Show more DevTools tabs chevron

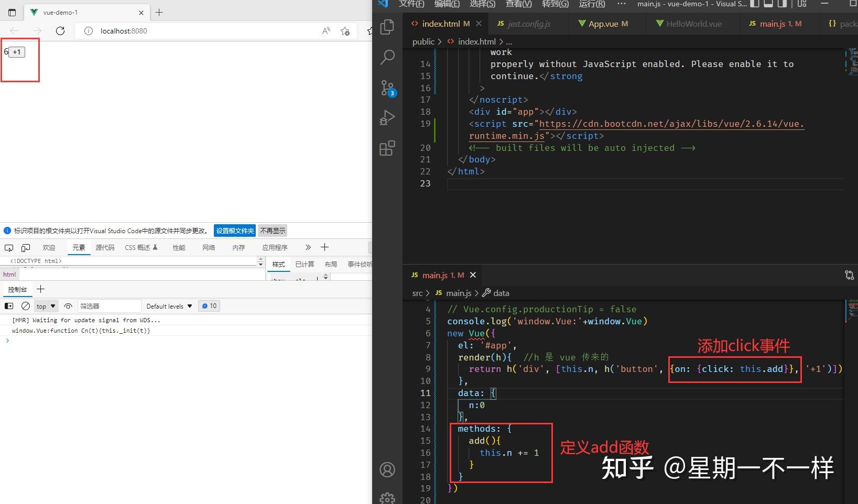[x=308, y=247]
